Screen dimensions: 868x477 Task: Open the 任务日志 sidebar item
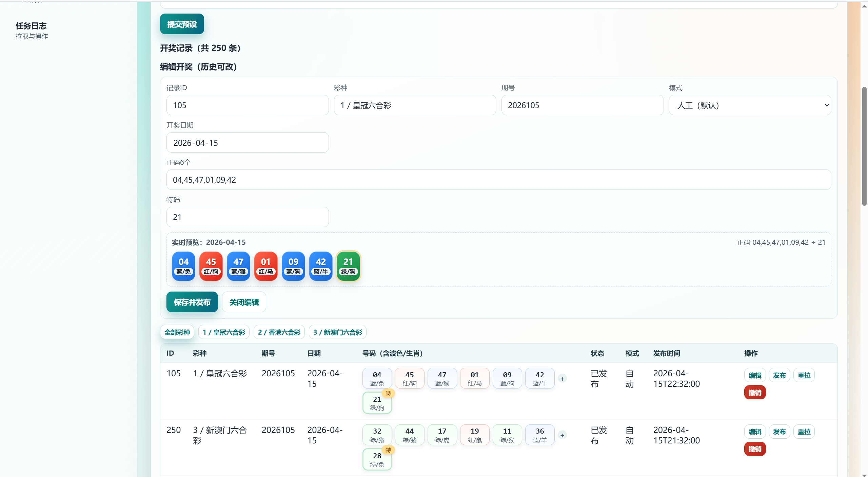click(x=32, y=31)
